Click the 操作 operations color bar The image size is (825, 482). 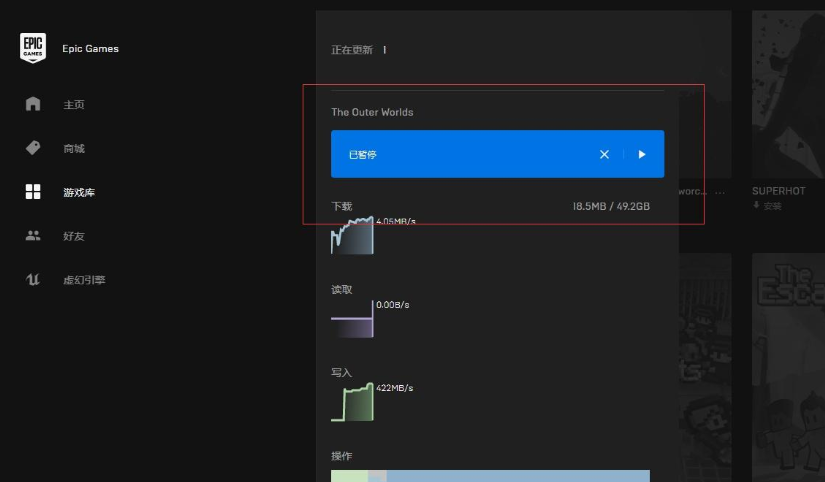point(490,476)
